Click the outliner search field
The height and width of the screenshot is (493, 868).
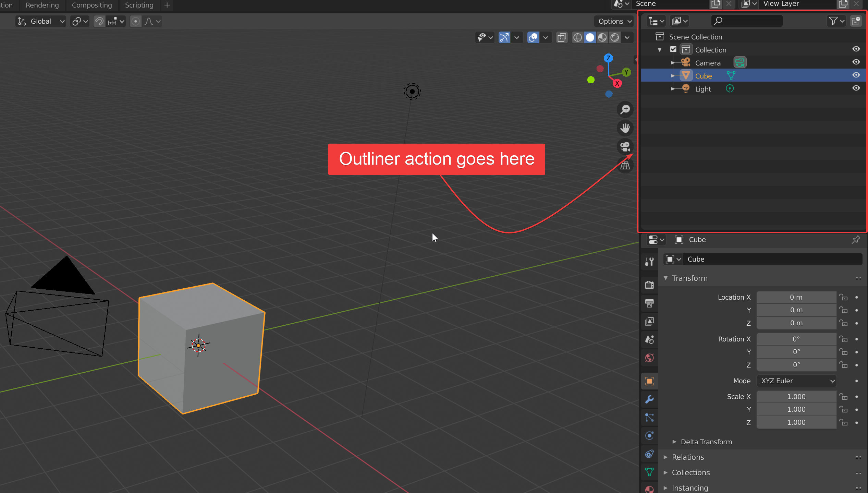coord(747,21)
